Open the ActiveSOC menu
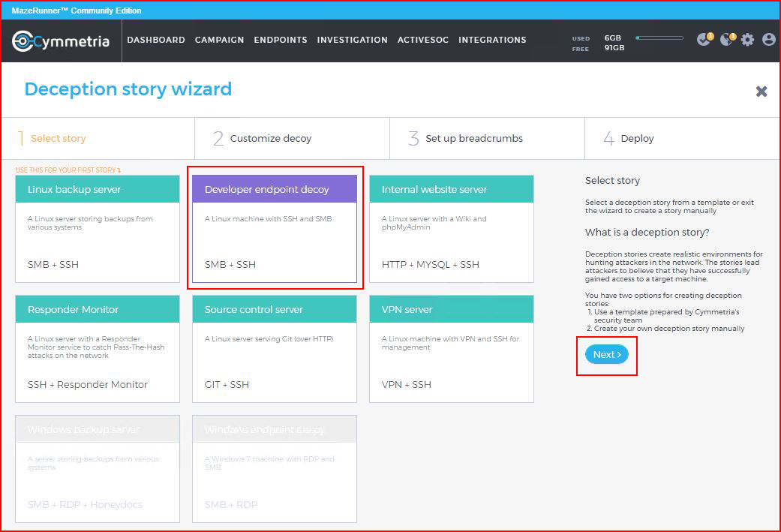This screenshot has height=532, width=781. click(423, 40)
